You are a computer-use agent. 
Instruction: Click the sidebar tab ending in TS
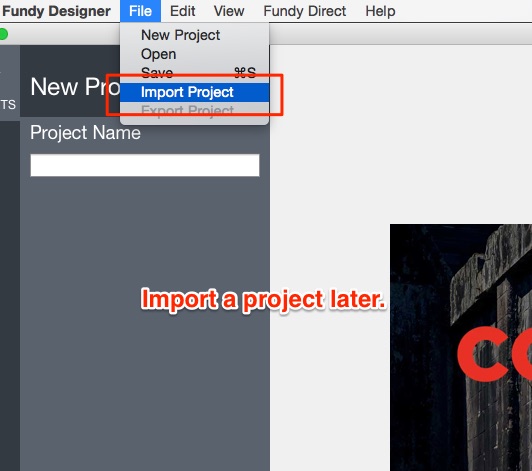[x=8, y=105]
